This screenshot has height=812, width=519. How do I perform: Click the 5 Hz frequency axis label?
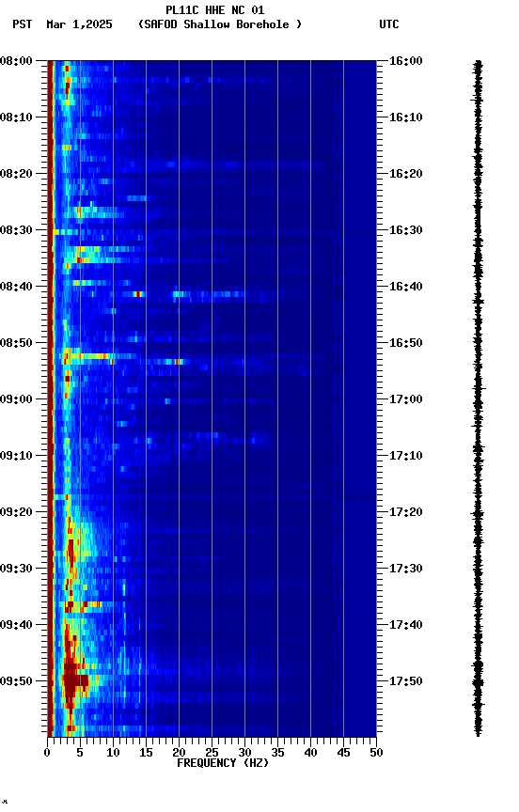point(80,753)
